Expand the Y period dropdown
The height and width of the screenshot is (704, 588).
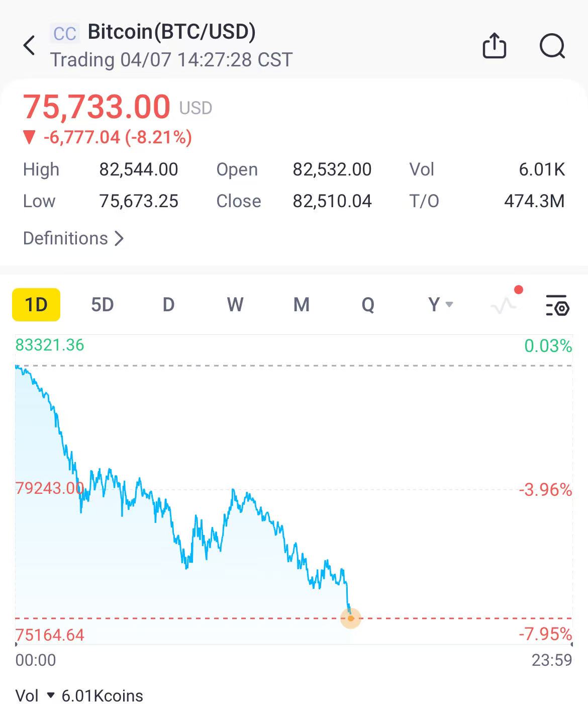point(440,305)
